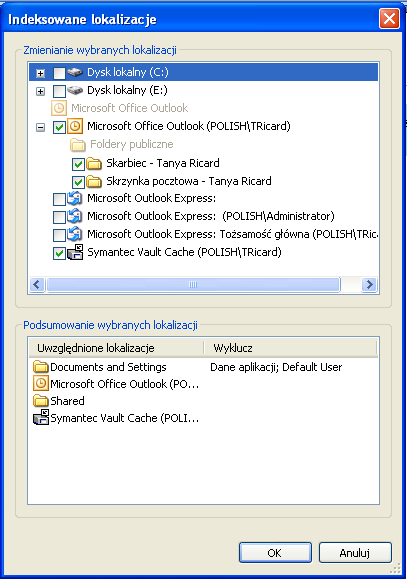This screenshot has width=407, height=579.
Task: Click the dialog resize grip
Action: (396, 569)
